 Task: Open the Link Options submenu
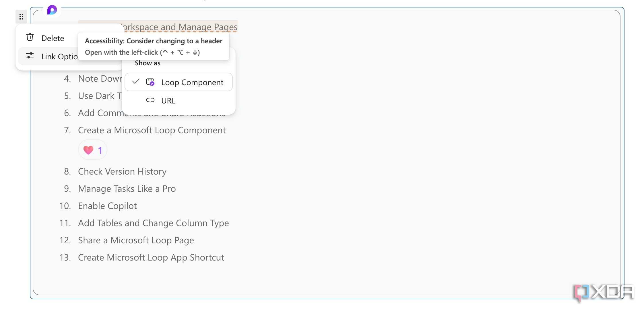tap(48, 56)
